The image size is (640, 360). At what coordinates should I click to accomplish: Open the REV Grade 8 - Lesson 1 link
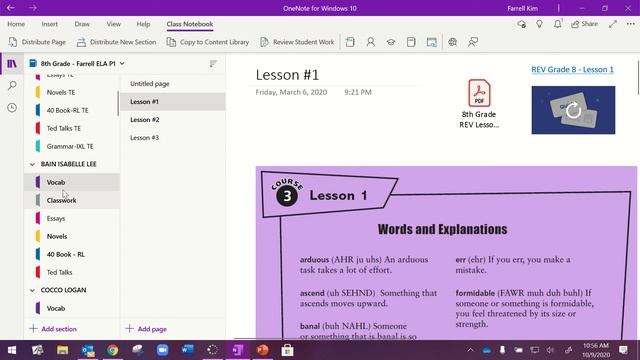coord(572,69)
